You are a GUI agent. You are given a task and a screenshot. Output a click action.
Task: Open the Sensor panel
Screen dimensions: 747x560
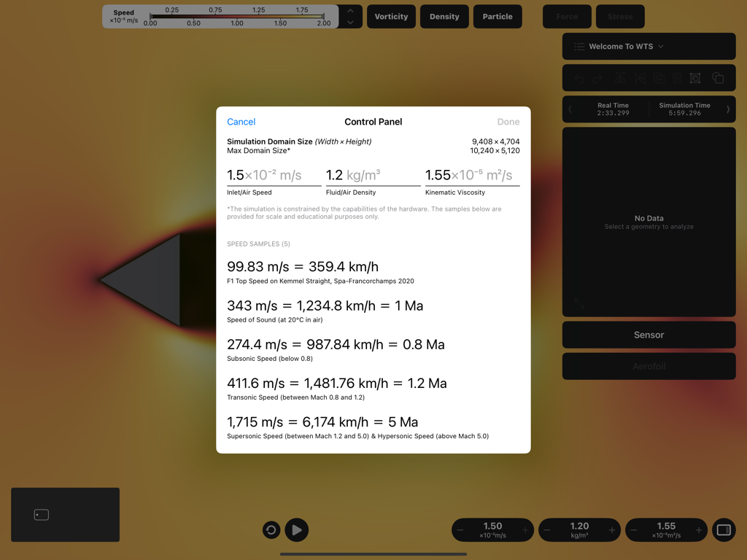649,335
